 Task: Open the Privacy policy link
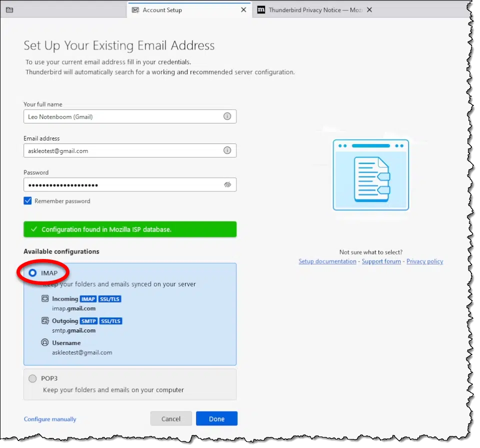(x=425, y=261)
